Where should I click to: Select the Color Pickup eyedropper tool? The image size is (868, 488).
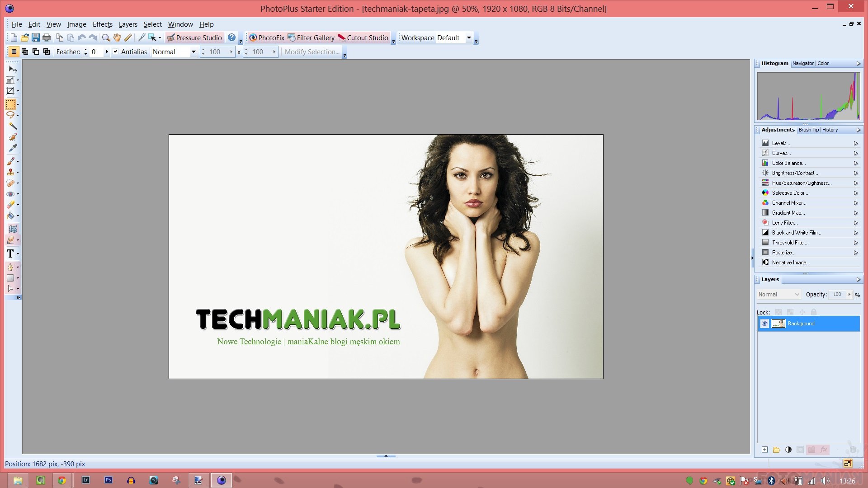[12, 148]
